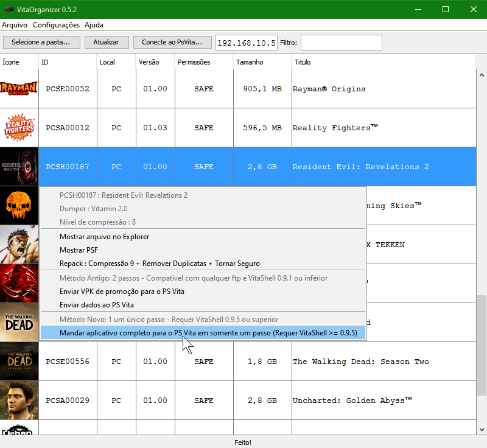
Task: Open the Configurações menu
Action: (x=56, y=25)
